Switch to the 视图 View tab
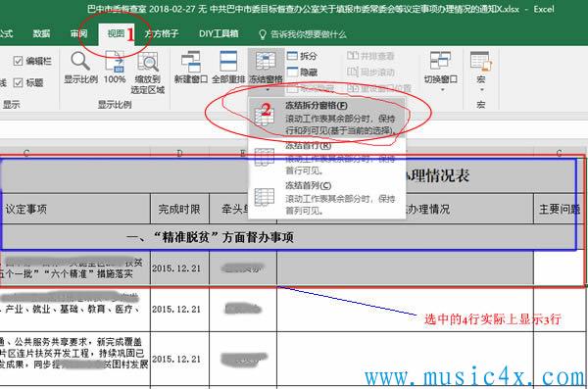Viewport: 588px width, 389px height. [116, 34]
